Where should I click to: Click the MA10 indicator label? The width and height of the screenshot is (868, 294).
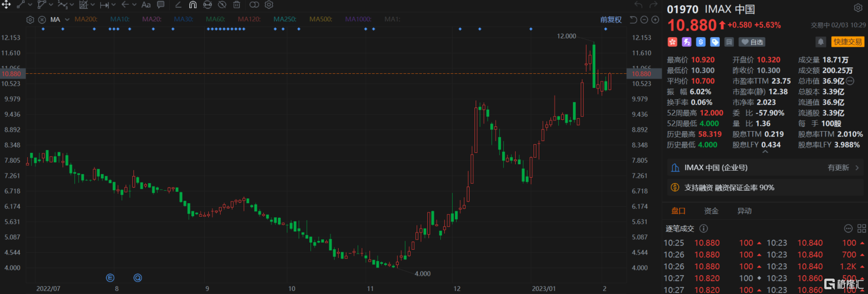pos(120,19)
